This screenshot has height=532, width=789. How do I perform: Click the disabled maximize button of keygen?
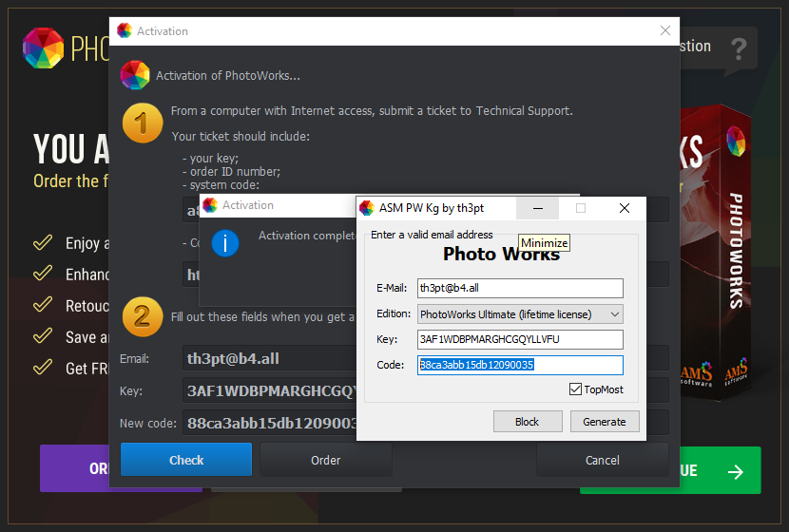581,208
